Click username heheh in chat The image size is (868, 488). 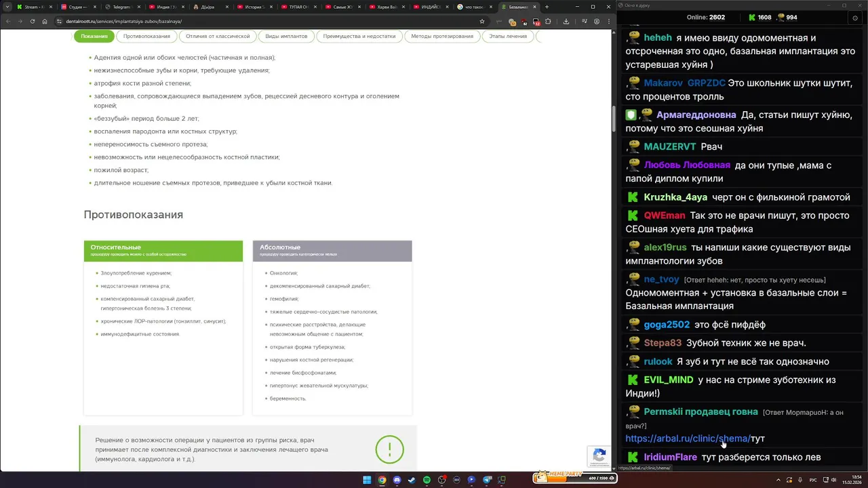coord(658,38)
